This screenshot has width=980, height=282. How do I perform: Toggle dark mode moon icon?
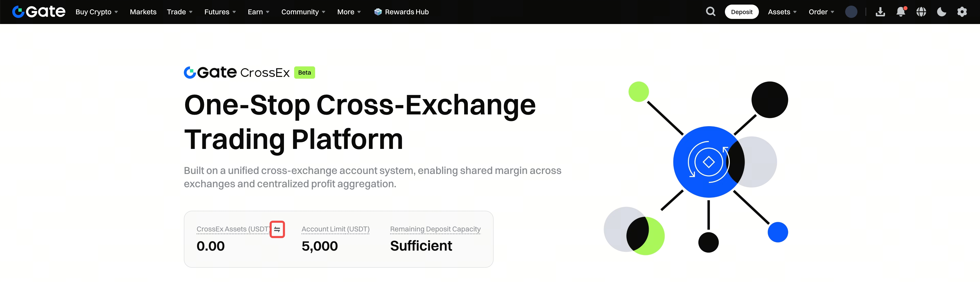[x=941, y=12]
